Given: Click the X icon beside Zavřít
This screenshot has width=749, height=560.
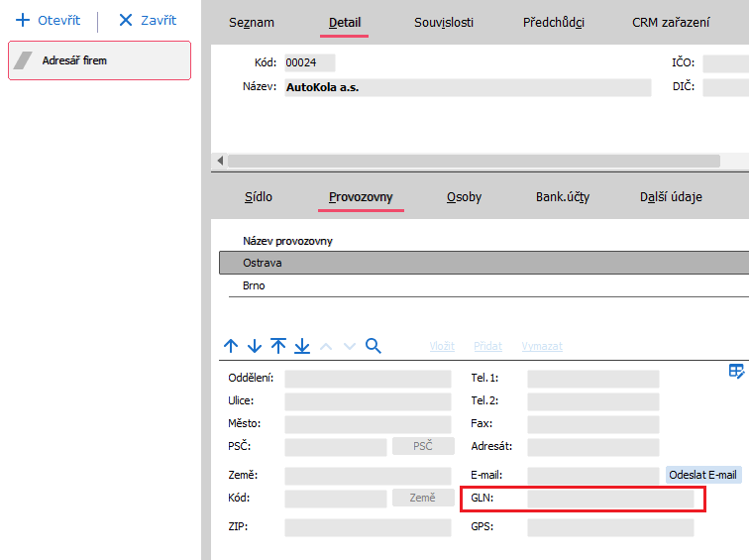Looking at the screenshot, I should 126,21.
